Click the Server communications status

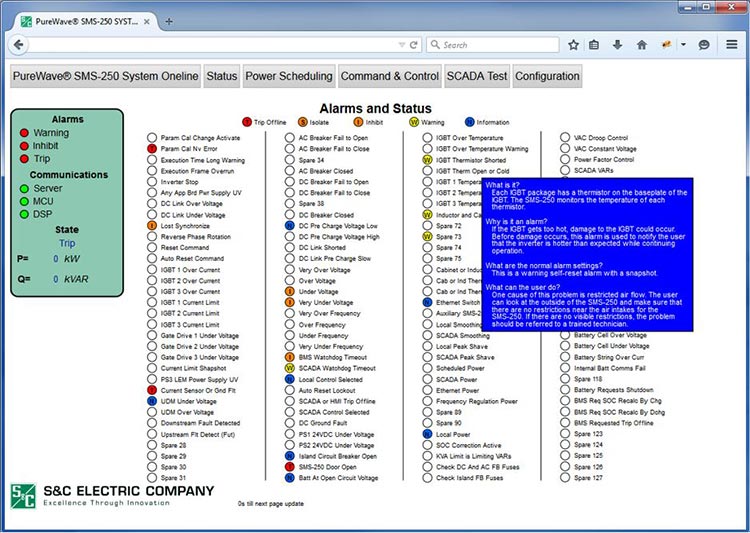pos(41,188)
